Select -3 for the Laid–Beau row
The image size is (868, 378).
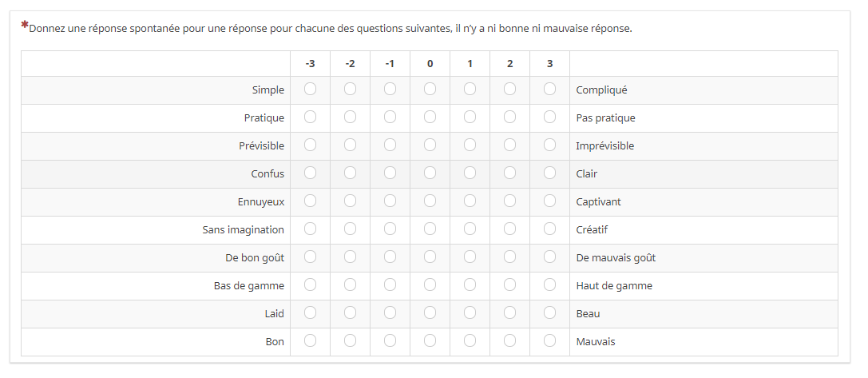click(310, 313)
